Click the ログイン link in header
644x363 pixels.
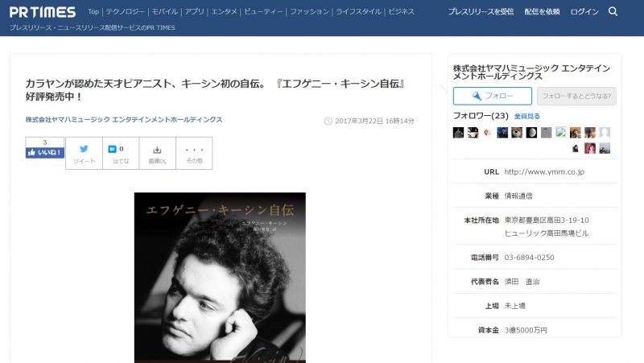point(584,11)
